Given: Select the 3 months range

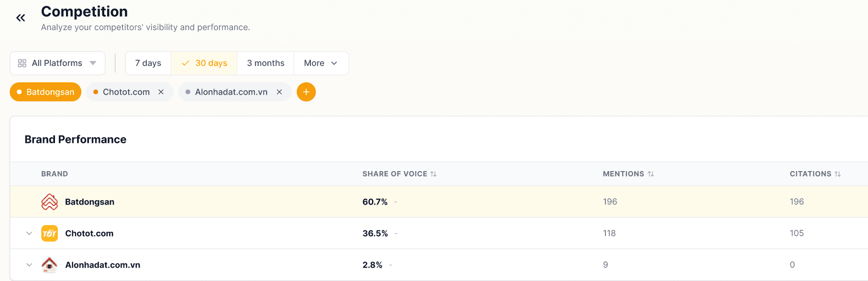Looking at the screenshot, I should click(x=265, y=63).
